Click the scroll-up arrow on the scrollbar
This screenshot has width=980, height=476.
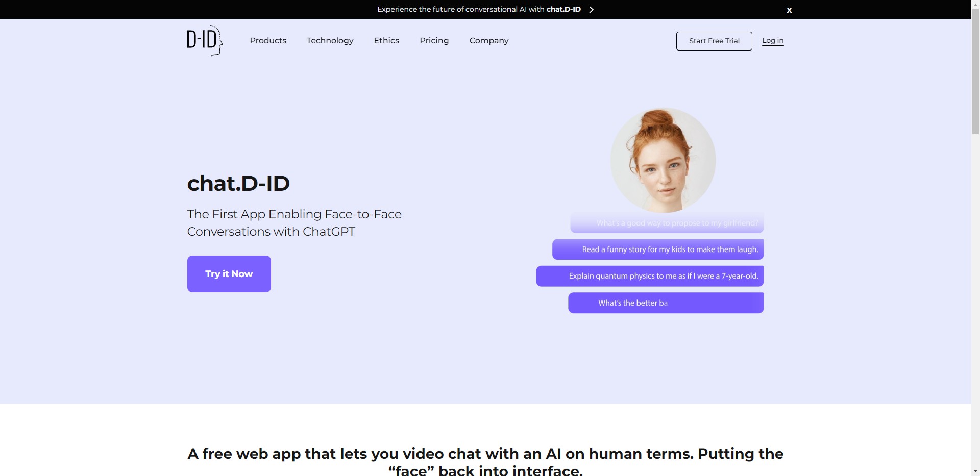point(975,4)
